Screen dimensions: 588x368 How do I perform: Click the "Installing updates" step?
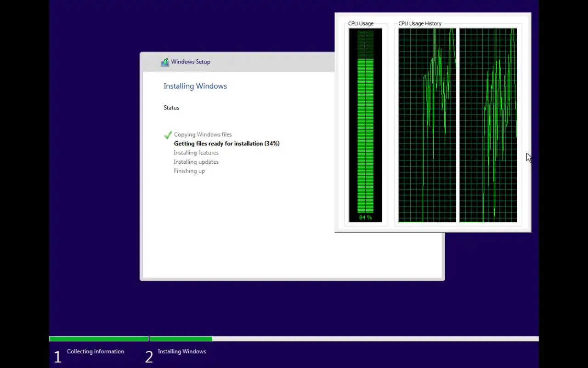(x=196, y=162)
